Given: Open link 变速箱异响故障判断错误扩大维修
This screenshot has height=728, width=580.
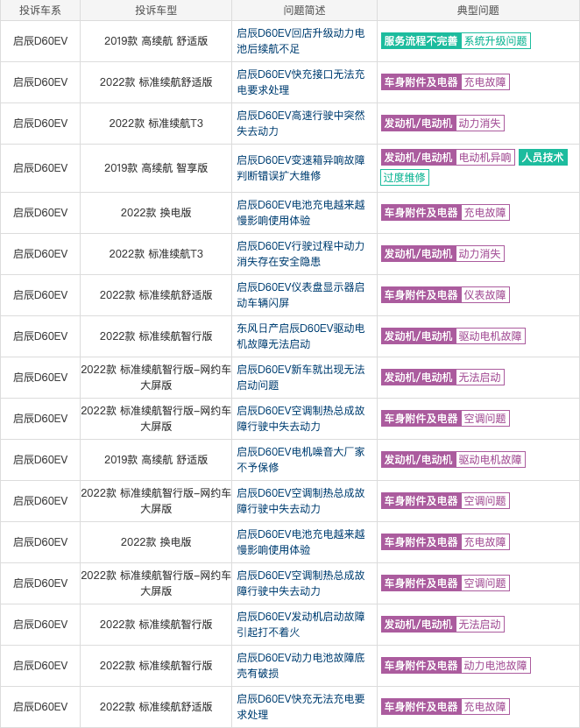Looking at the screenshot, I should click(301, 168).
